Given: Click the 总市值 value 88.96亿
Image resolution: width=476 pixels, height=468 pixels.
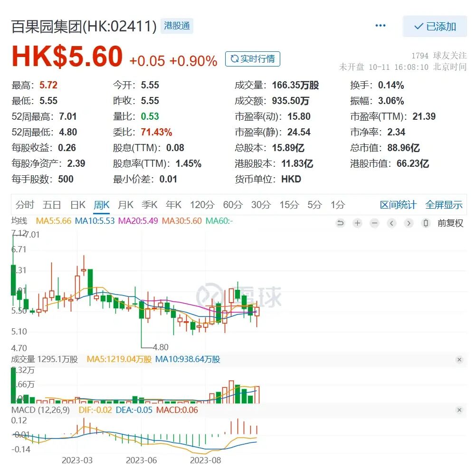Looking at the screenshot, I should point(403,148).
